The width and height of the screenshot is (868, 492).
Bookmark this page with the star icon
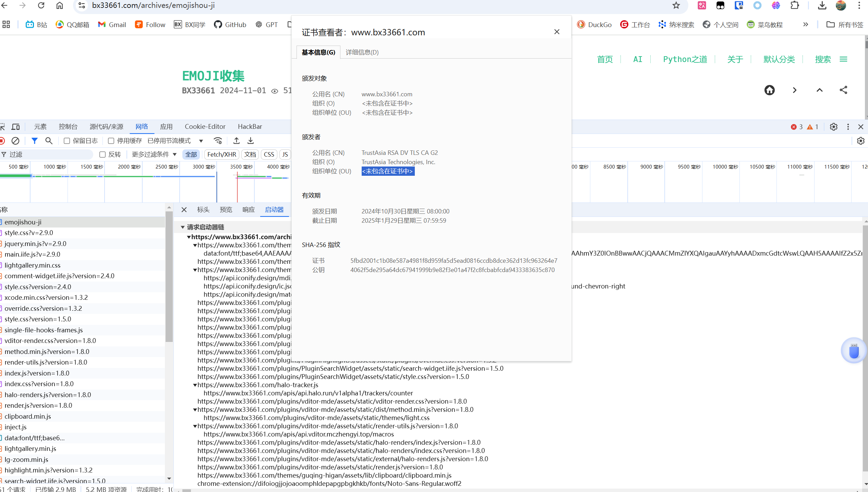point(676,5)
